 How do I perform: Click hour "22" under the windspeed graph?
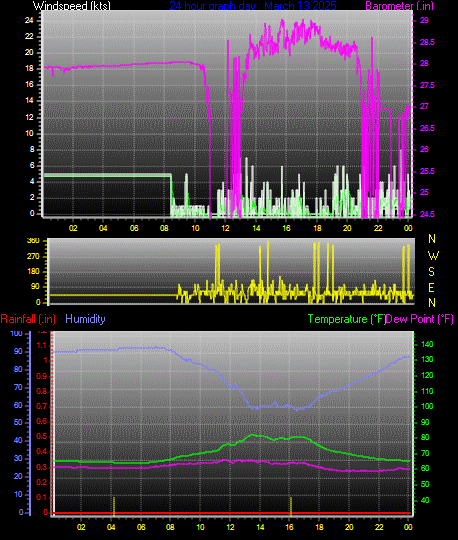point(378,228)
